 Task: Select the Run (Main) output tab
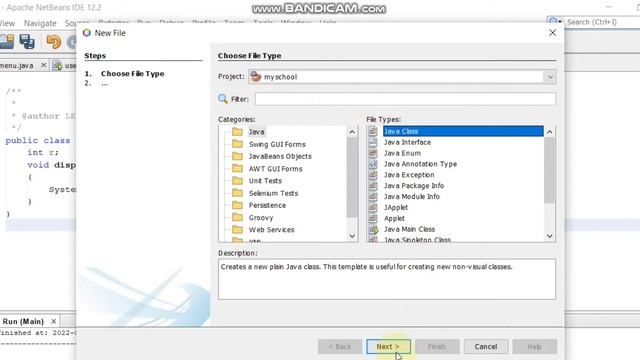(x=23, y=321)
